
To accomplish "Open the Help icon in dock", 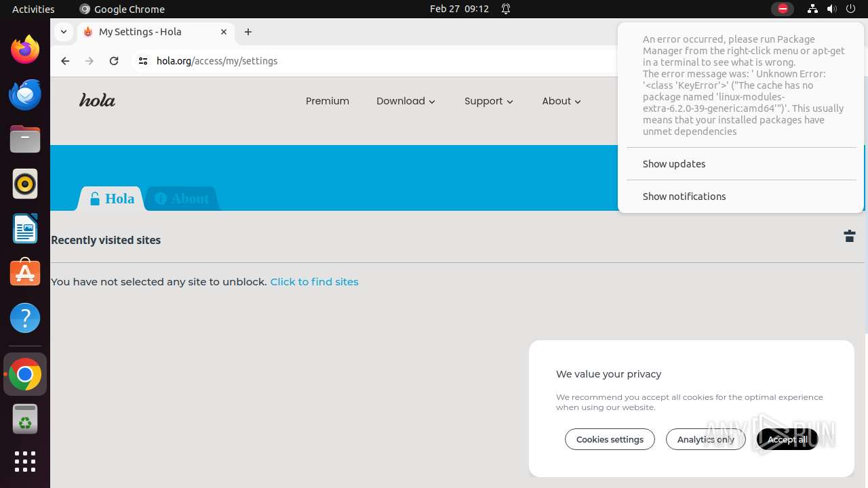I will pos(25,318).
